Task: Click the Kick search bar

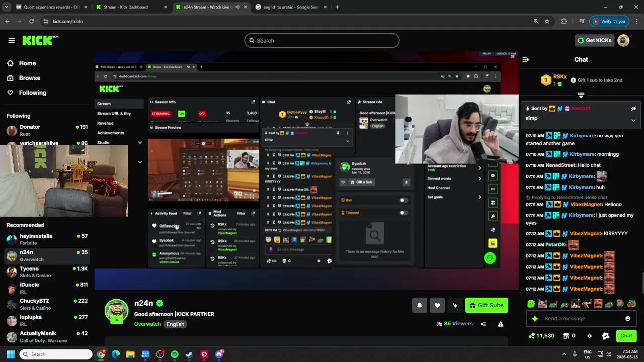Action: (x=322, y=41)
